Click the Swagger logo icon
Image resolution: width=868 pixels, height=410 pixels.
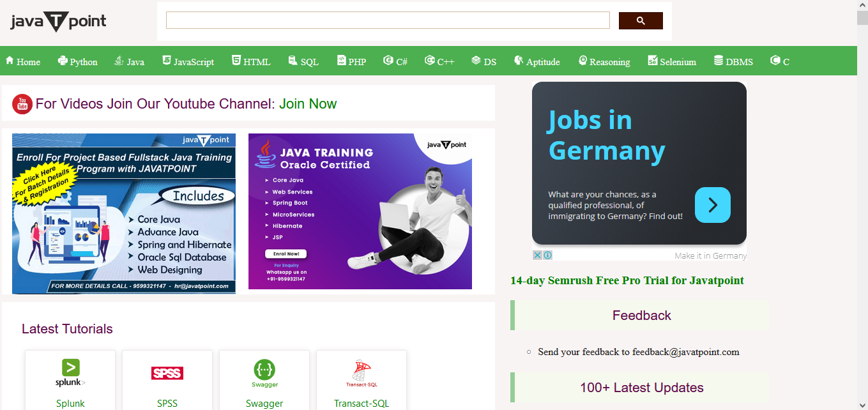[264, 374]
